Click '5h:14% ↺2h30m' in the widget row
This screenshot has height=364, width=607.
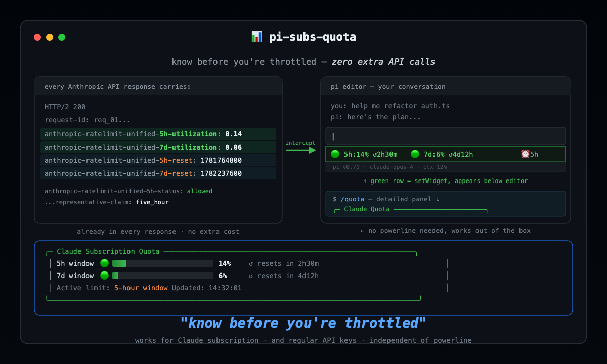click(x=370, y=154)
